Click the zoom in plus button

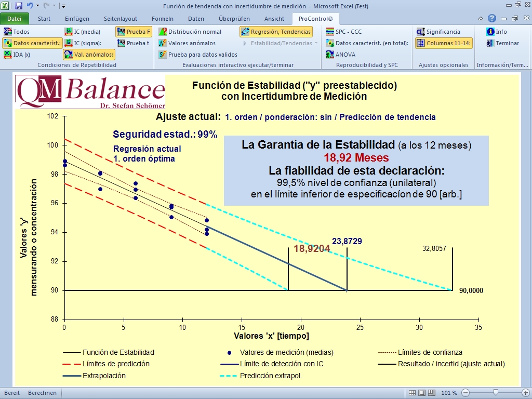click(526, 393)
